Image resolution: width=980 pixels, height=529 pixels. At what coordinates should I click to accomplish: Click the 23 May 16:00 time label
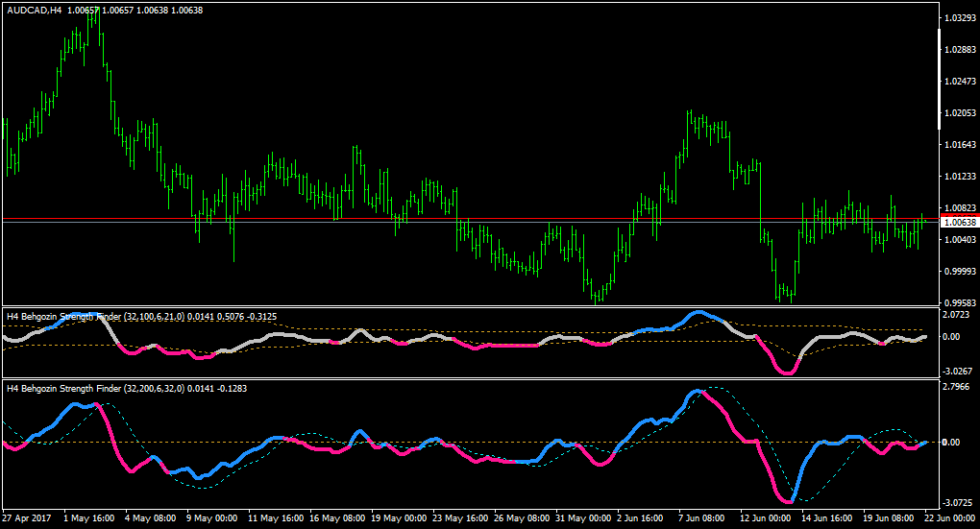pos(460,517)
